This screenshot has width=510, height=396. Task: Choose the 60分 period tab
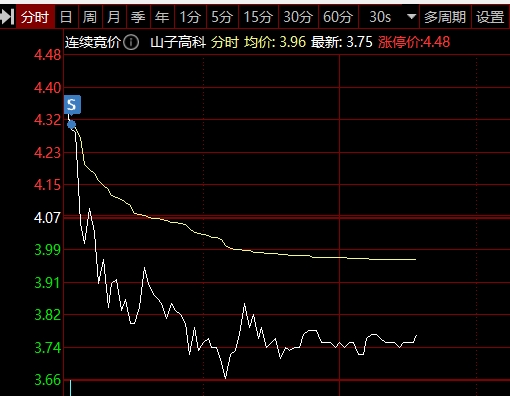coord(338,17)
